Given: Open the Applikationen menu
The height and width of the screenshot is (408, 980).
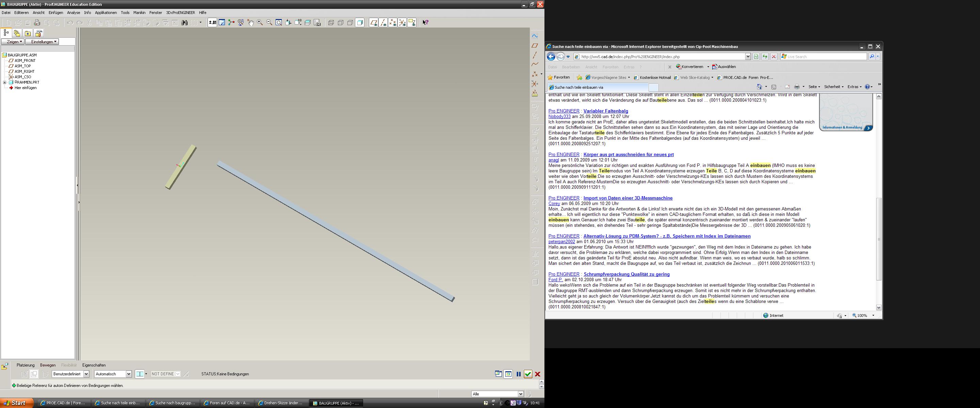Looking at the screenshot, I should point(106,13).
